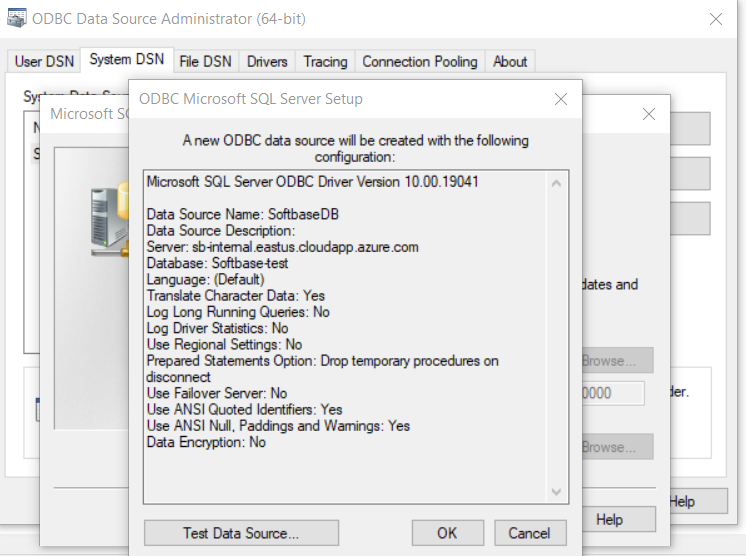Click the lower Browse button in the wizard
The image size is (746, 556).
click(617, 447)
